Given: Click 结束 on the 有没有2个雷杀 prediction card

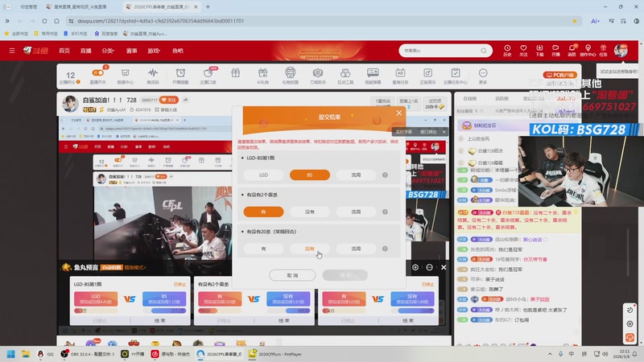Looking at the screenshot, I should pos(284,320).
